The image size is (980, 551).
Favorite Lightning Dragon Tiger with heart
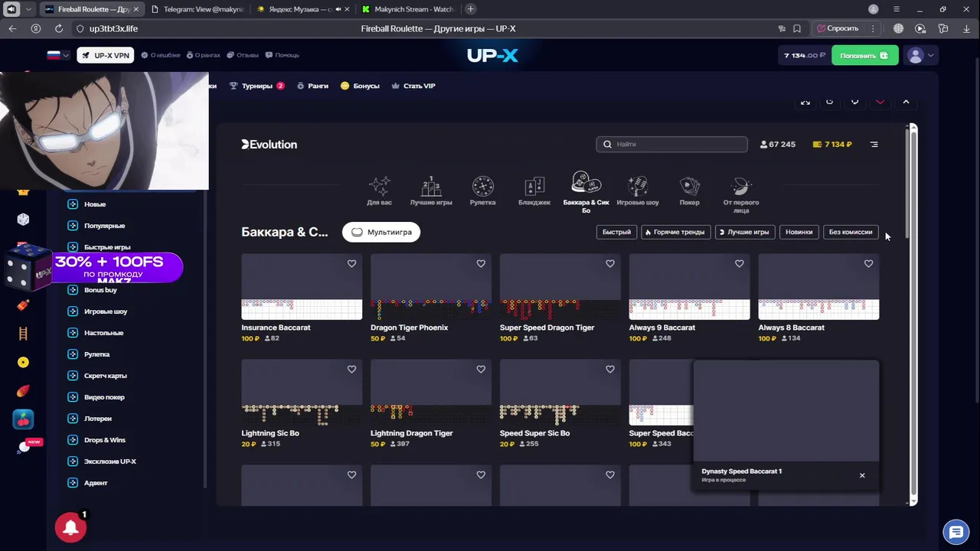[x=481, y=369]
